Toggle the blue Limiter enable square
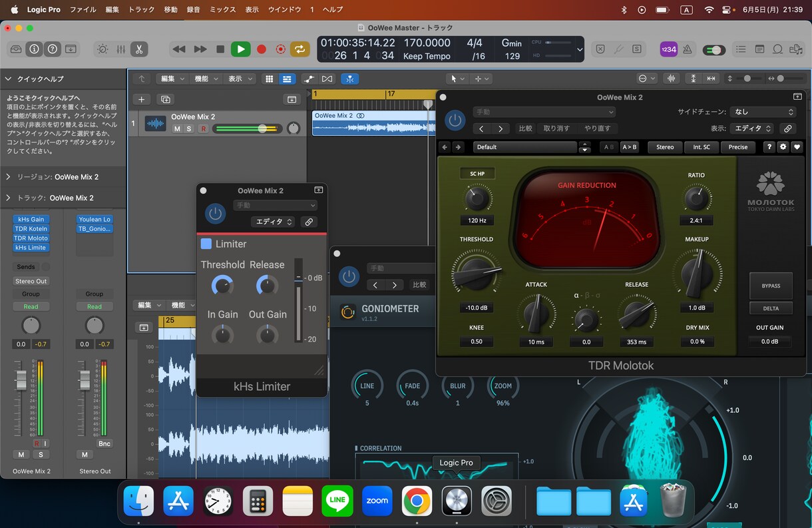The image size is (812, 528). (x=206, y=244)
